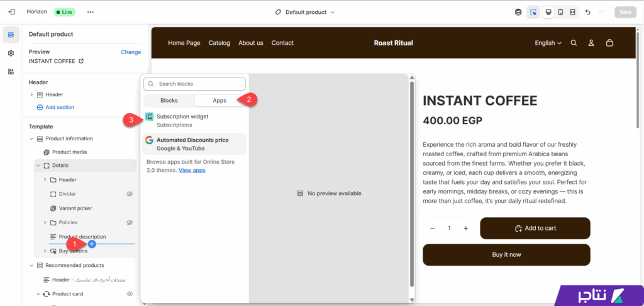
Task: Select the Subscription widget app icon
Action: coord(149,117)
